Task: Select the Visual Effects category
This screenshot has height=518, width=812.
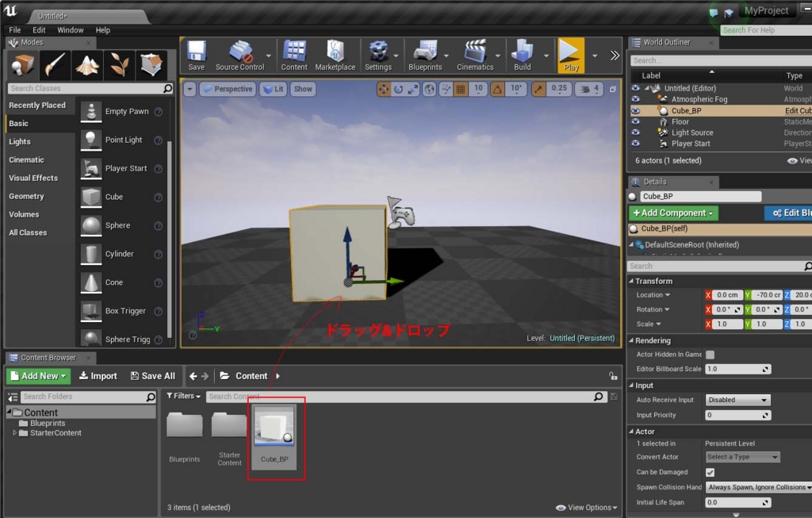Action: pos(33,178)
